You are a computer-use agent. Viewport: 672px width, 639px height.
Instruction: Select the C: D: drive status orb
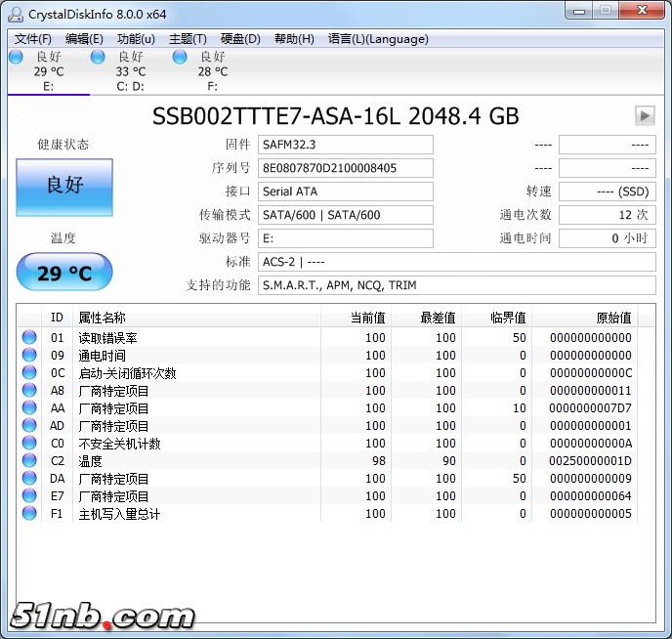[x=98, y=58]
